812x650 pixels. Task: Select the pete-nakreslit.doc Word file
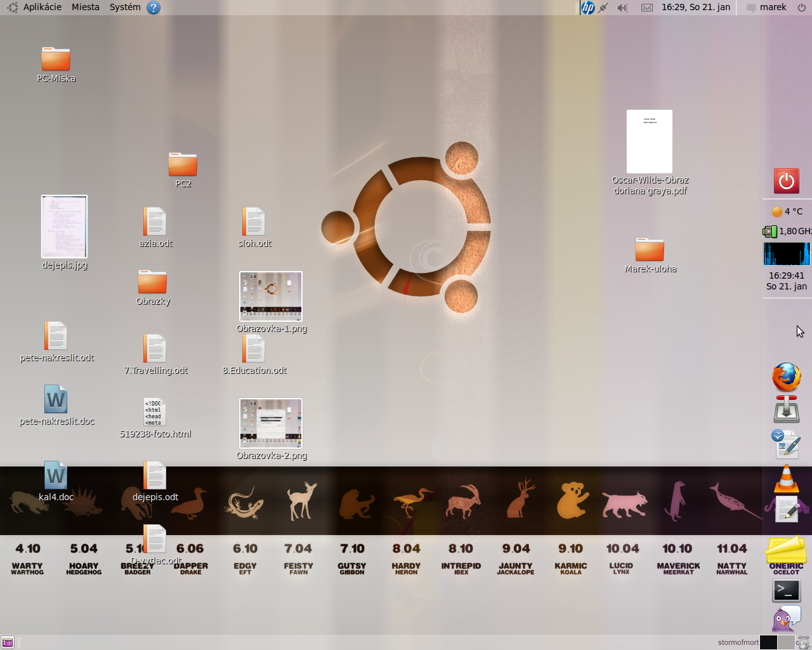point(56,406)
